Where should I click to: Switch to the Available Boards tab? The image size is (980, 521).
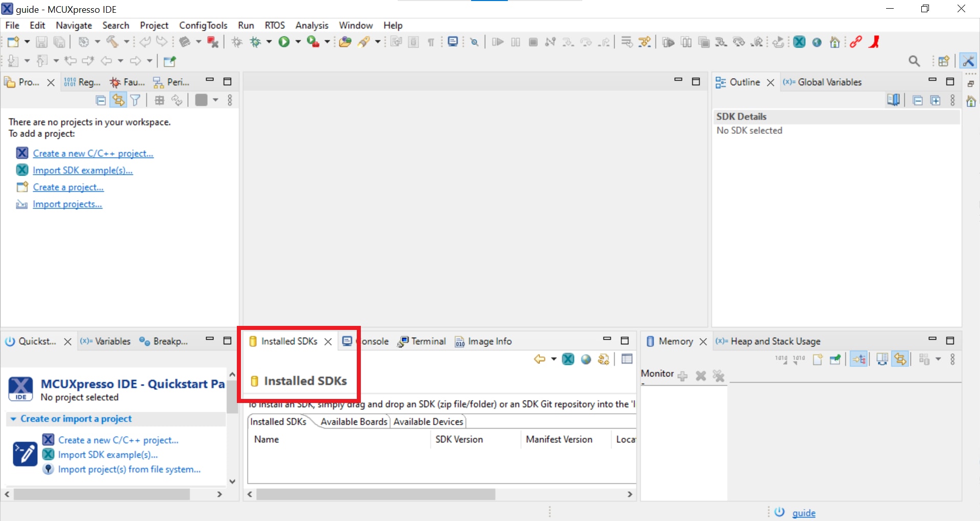(x=354, y=422)
